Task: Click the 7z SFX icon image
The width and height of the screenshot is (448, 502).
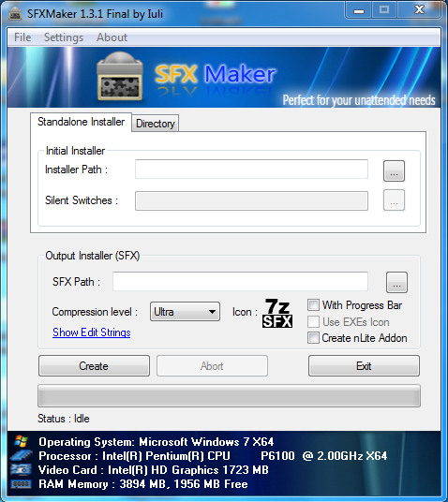Action: [277, 313]
